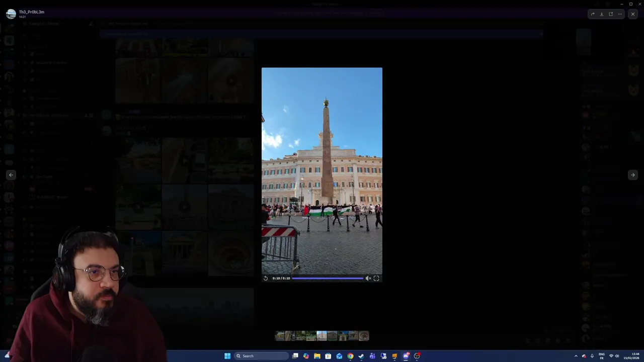Click the Th3_Pr0bL3m username at top left
Image resolution: width=644 pixels, height=362 pixels.
click(32, 12)
